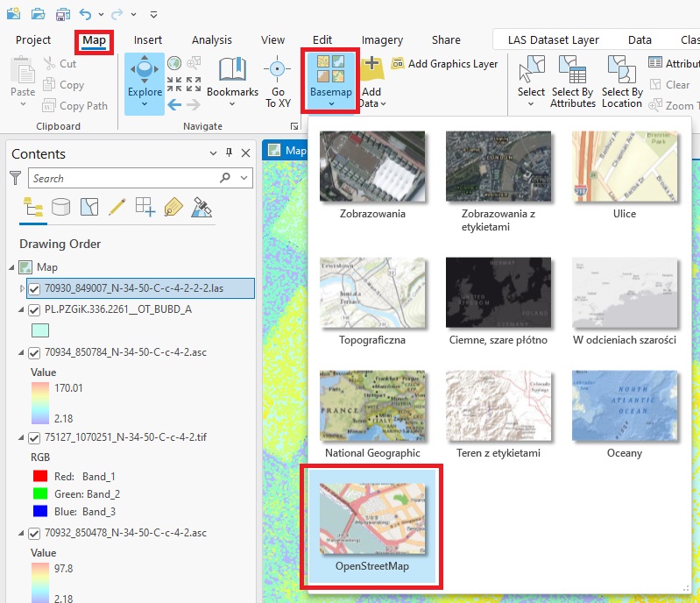Switch to the Imagery ribbon tab

click(x=382, y=39)
